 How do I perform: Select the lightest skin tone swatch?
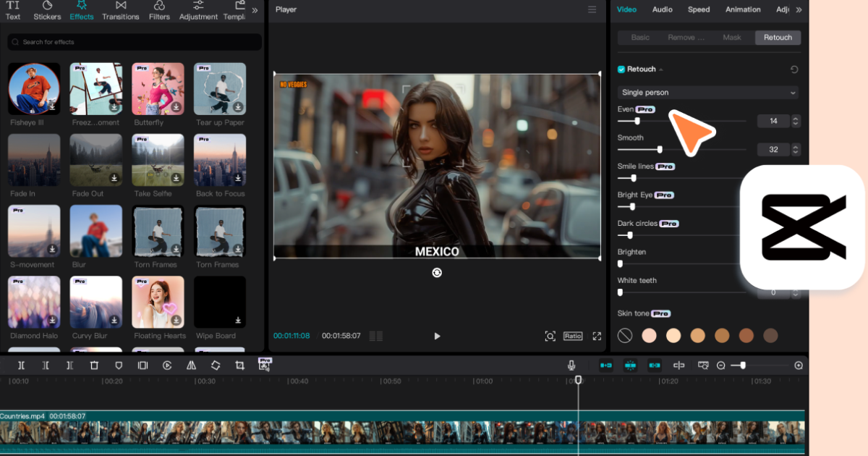coord(649,335)
